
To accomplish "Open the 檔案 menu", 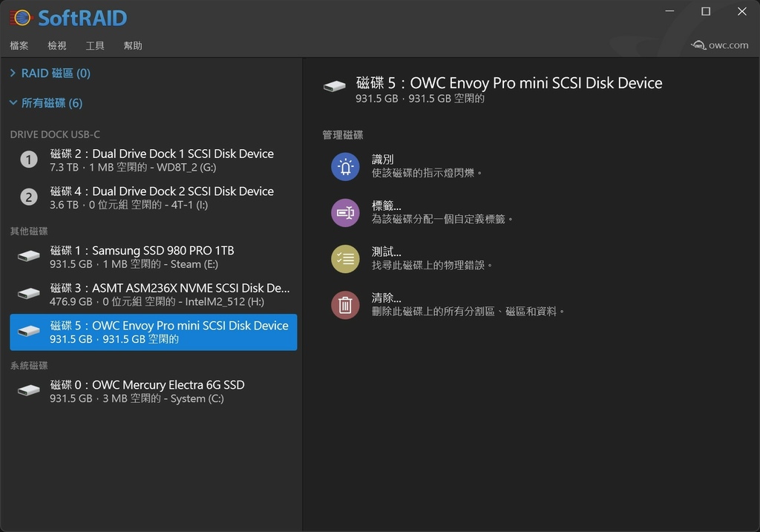I will (x=19, y=45).
